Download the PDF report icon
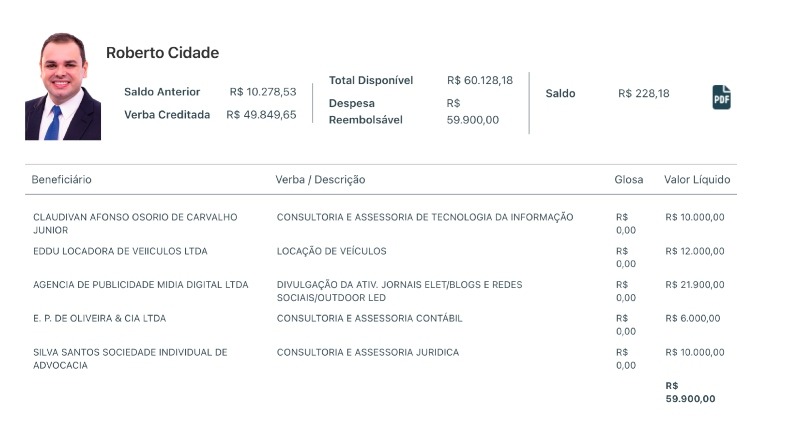The height and width of the screenshot is (440, 800). pos(721,97)
